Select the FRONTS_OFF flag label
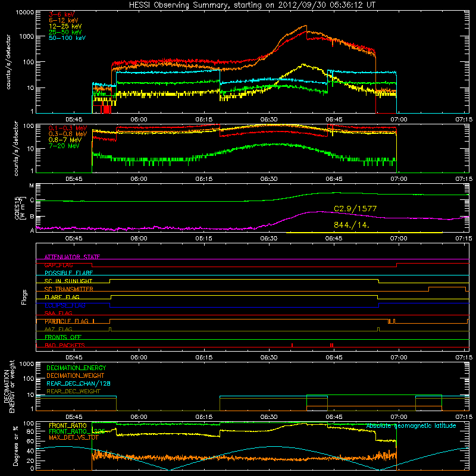The image size is (476, 476). coord(63,337)
